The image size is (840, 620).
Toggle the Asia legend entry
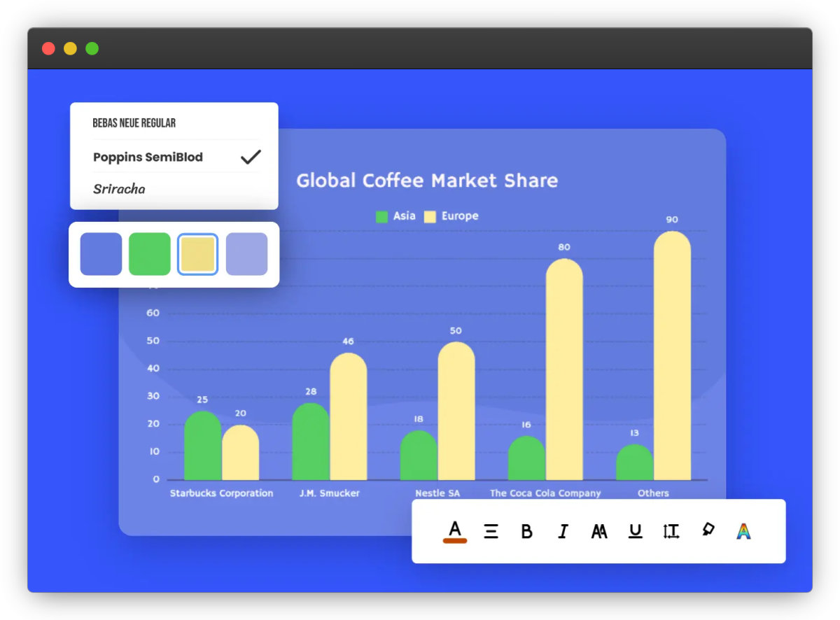396,216
